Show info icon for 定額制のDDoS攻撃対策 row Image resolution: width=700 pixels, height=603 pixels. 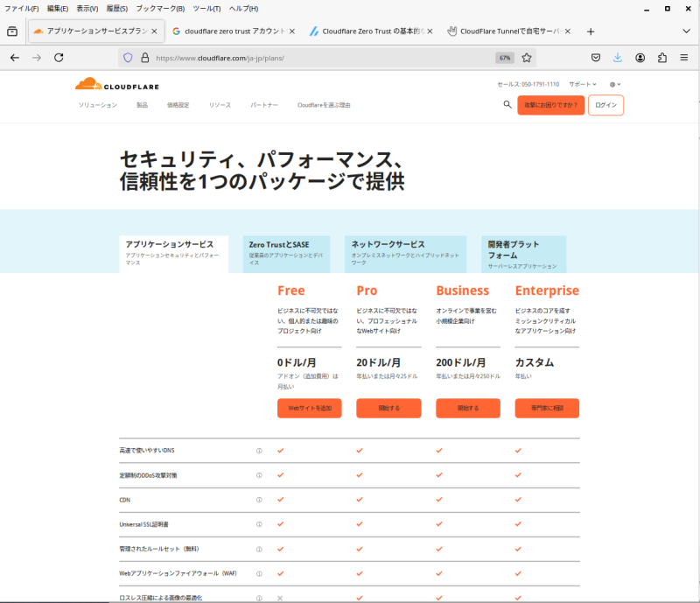click(259, 475)
